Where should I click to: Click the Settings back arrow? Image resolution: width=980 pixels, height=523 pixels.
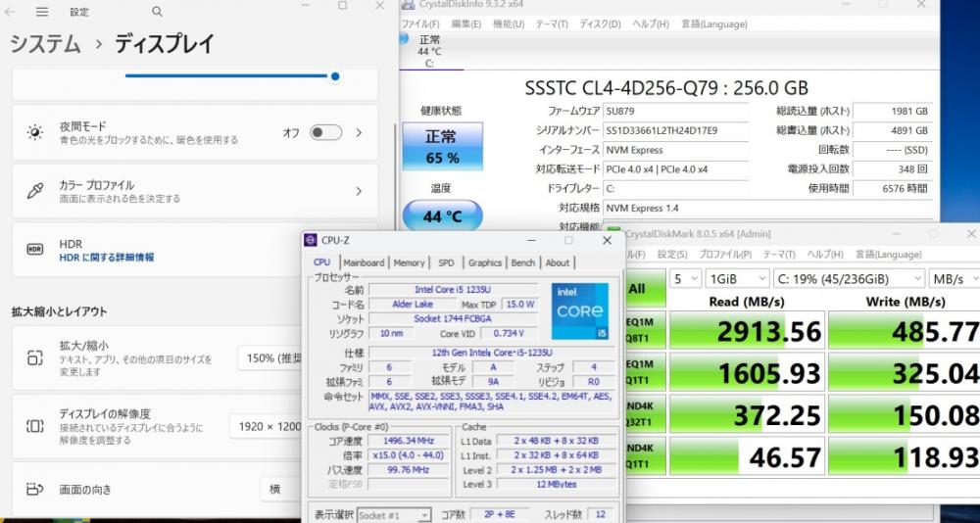[x=11, y=12]
